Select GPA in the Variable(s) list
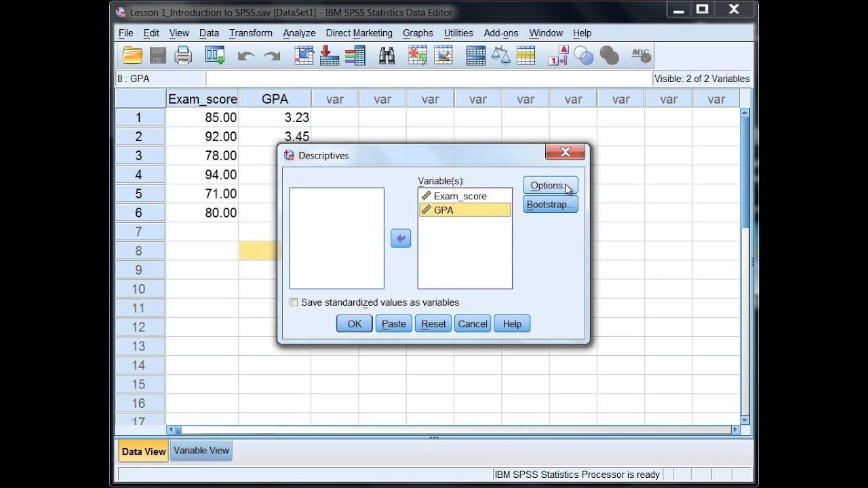 click(x=465, y=210)
